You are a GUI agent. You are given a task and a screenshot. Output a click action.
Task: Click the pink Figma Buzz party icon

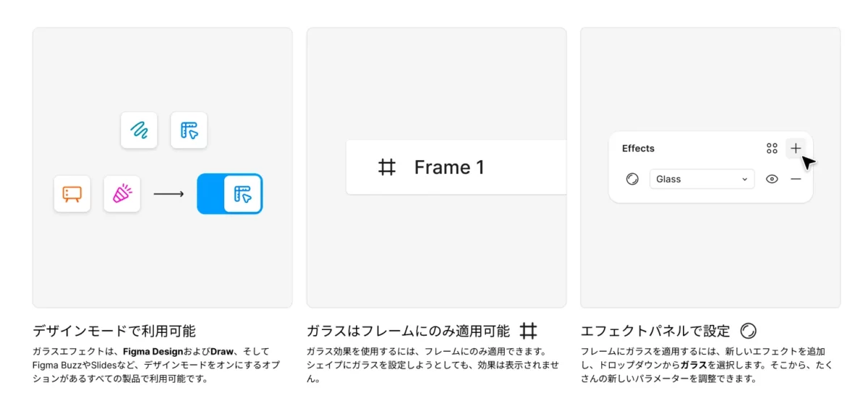(122, 194)
